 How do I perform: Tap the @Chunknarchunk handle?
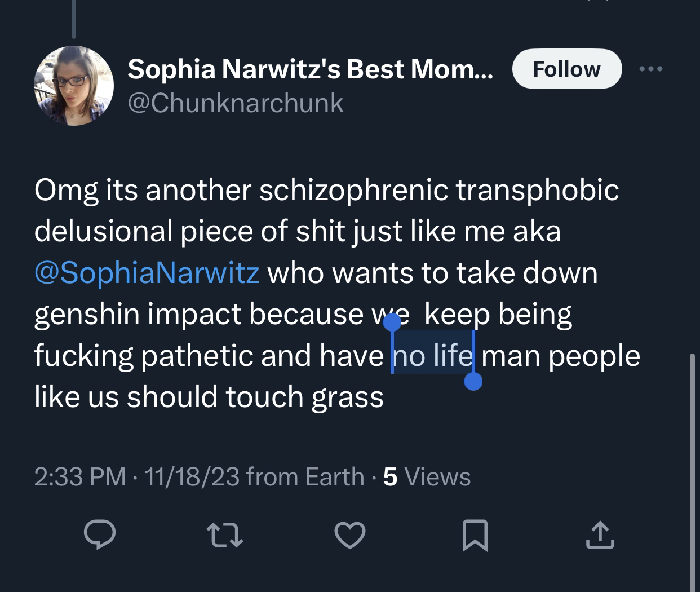[x=236, y=103]
